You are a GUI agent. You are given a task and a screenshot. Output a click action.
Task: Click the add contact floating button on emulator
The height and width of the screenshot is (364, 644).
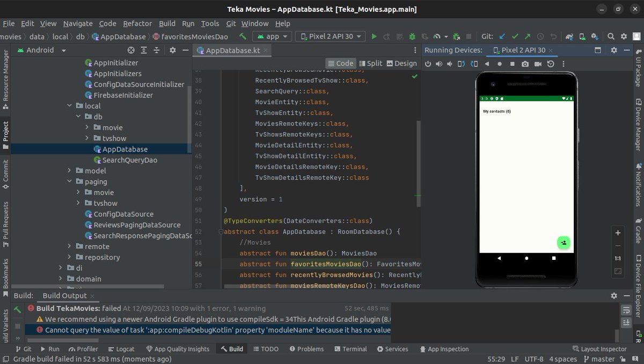[563, 243]
